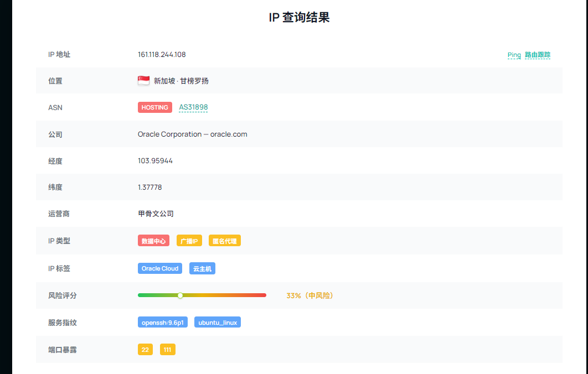Image resolution: width=588 pixels, height=374 pixels.
Task: Click the Singapore flag icon
Action: pyautogui.click(x=143, y=80)
